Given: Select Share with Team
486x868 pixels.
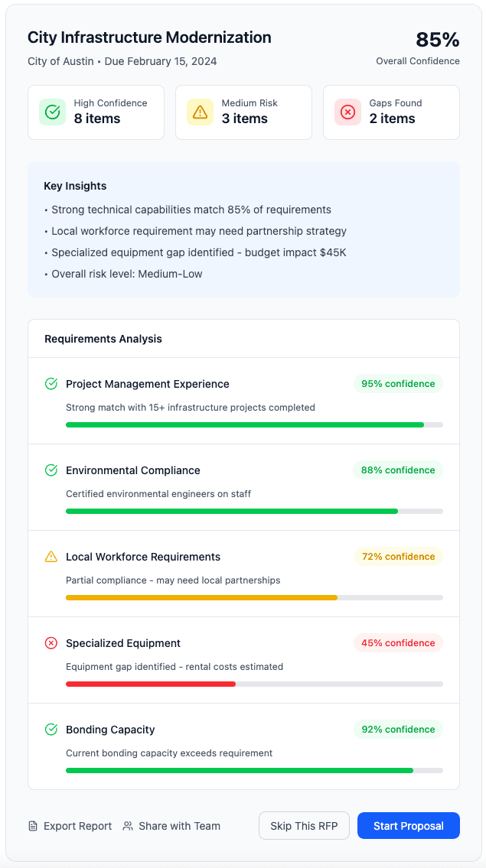Looking at the screenshot, I should tap(179, 826).
